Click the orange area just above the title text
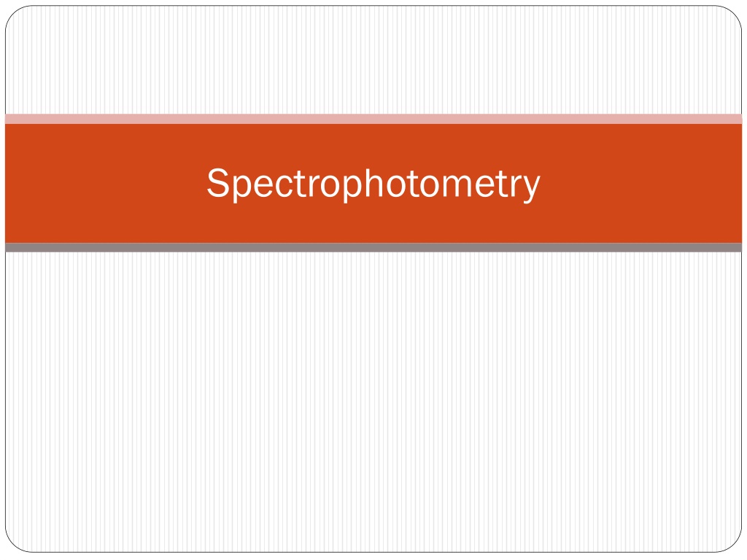The height and width of the screenshot is (560, 747). 373,145
